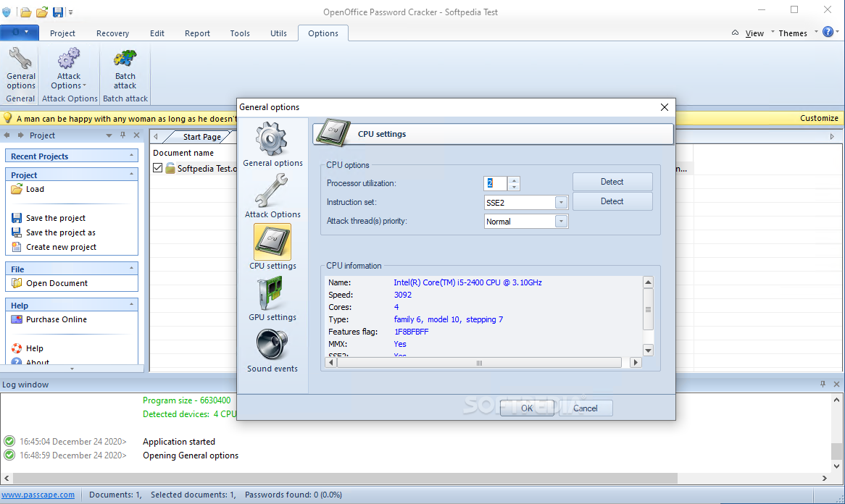Click the save disk icon in title bar
The height and width of the screenshot is (504, 845).
tap(58, 12)
